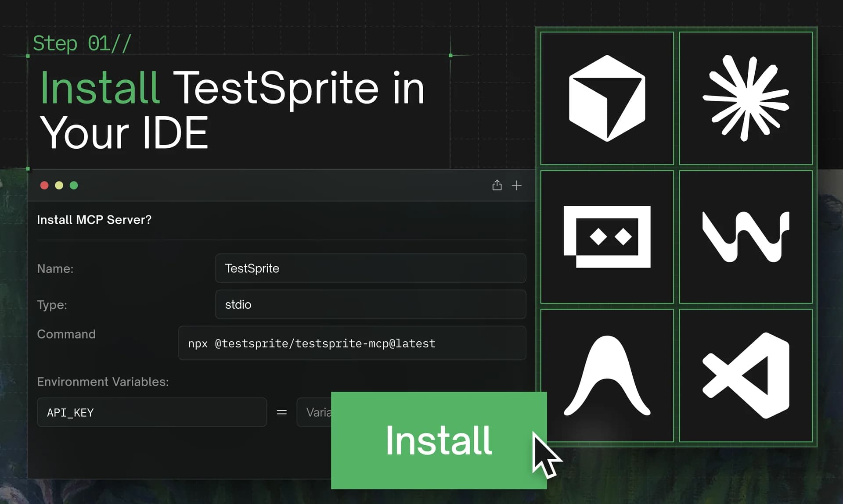Toggle the green traffic light dot
The image size is (843, 504).
[x=74, y=185]
